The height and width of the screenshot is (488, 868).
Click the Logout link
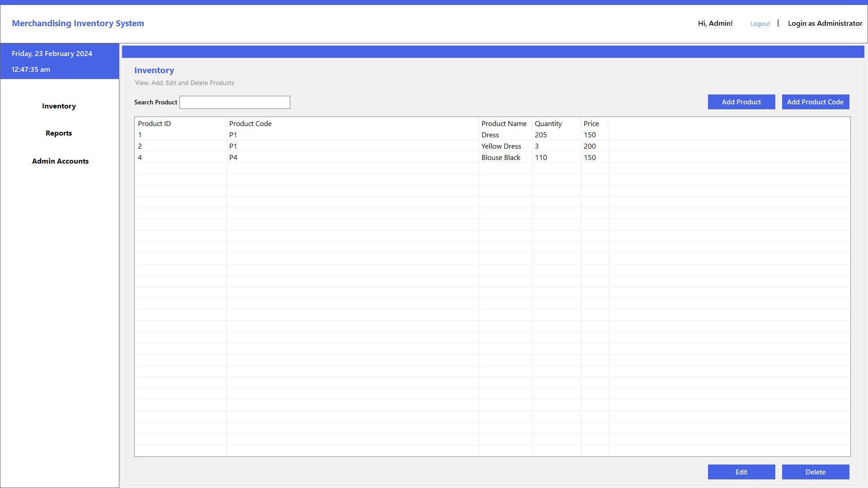click(760, 23)
